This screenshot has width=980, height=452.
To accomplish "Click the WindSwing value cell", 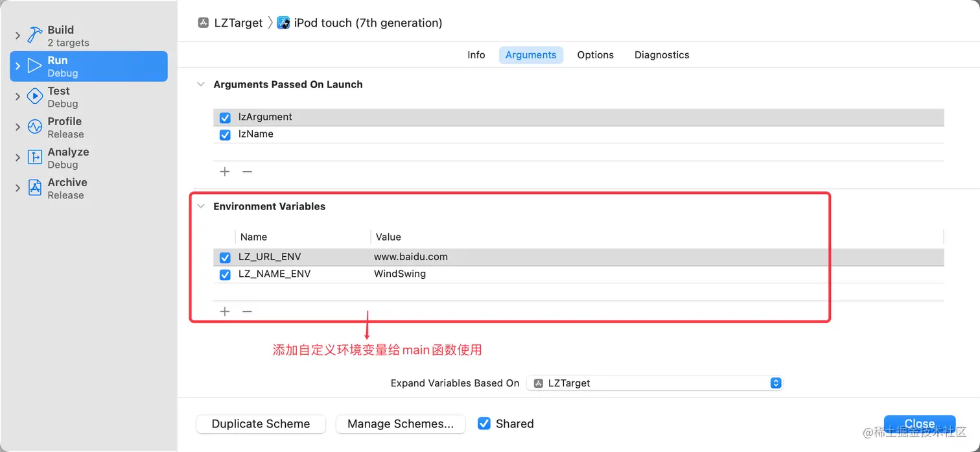I will point(400,274).
